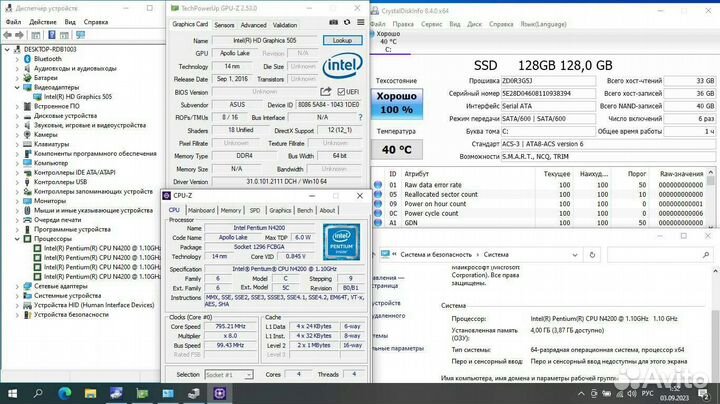This screenshot has height=404, width=720.
Task: Click the search field in the System window
Action: tap(659, 255)
